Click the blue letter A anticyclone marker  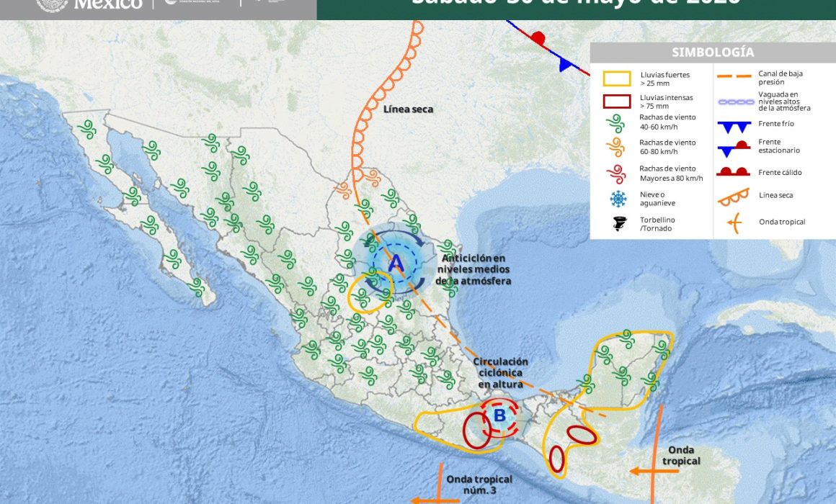point(396,264)
